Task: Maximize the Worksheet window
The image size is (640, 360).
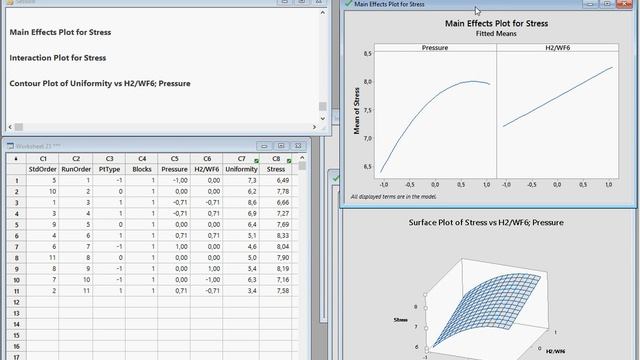Action: [281, 146]
